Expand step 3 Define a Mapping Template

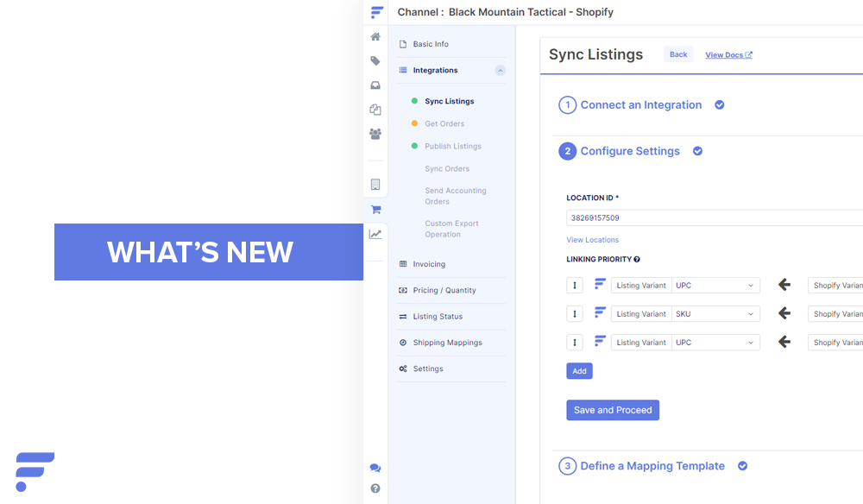click(x=652, y=466)
